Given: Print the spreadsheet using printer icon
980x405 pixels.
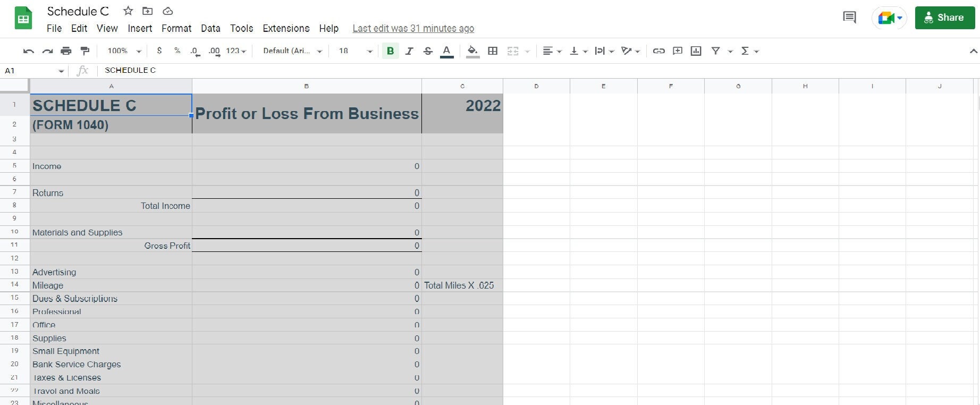Looking at the screenshot, I should [x=66, y=51].
